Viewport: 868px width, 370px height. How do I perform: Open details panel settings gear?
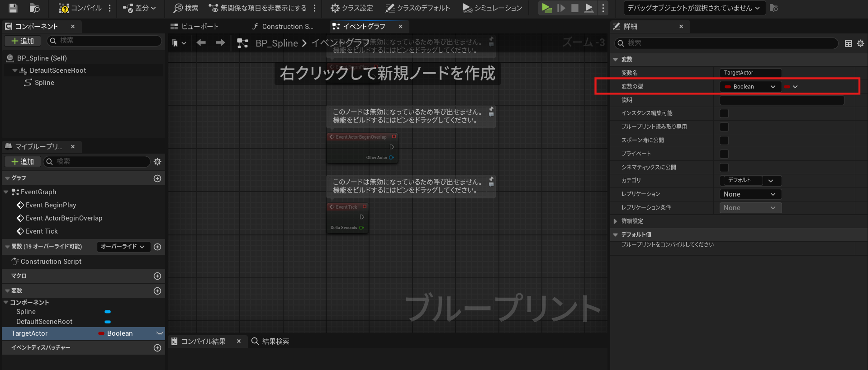pos(861,43)
